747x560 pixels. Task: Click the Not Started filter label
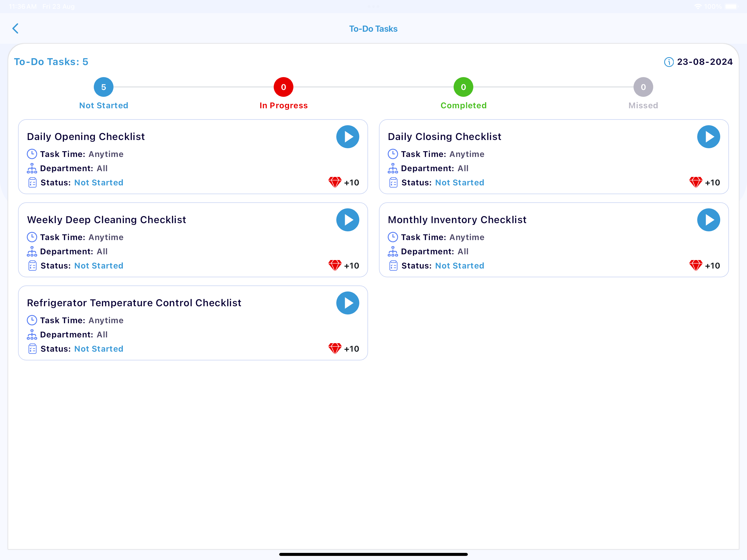tap(104, 106)
